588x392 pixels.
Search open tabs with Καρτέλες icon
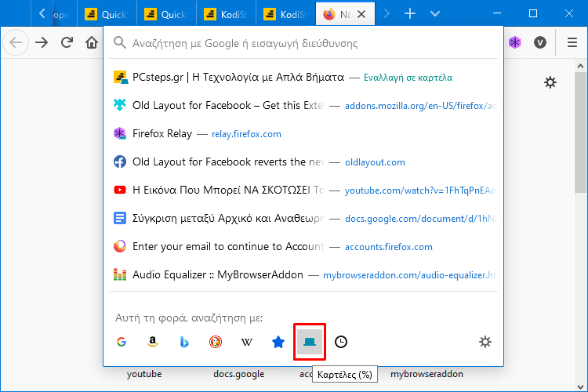pos(310,342)
